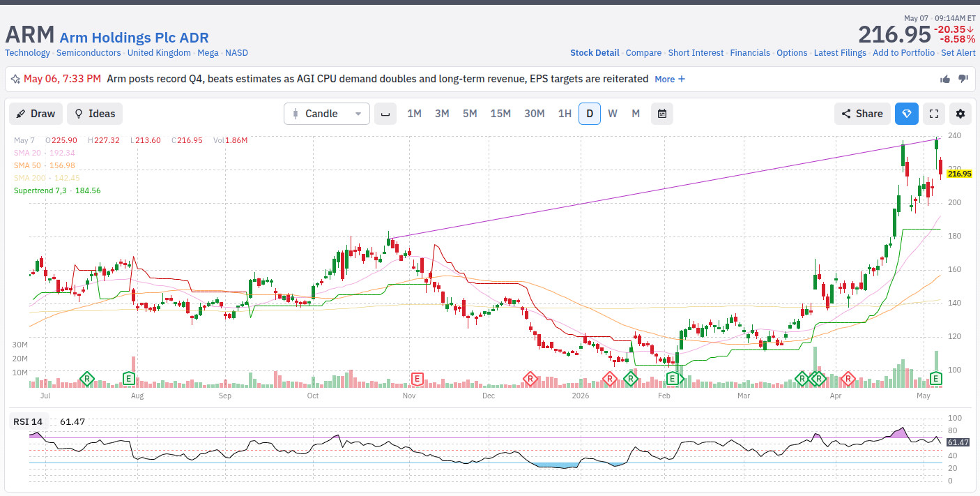
Task: Open the Draw tools
Action: (x=36, y=114)
